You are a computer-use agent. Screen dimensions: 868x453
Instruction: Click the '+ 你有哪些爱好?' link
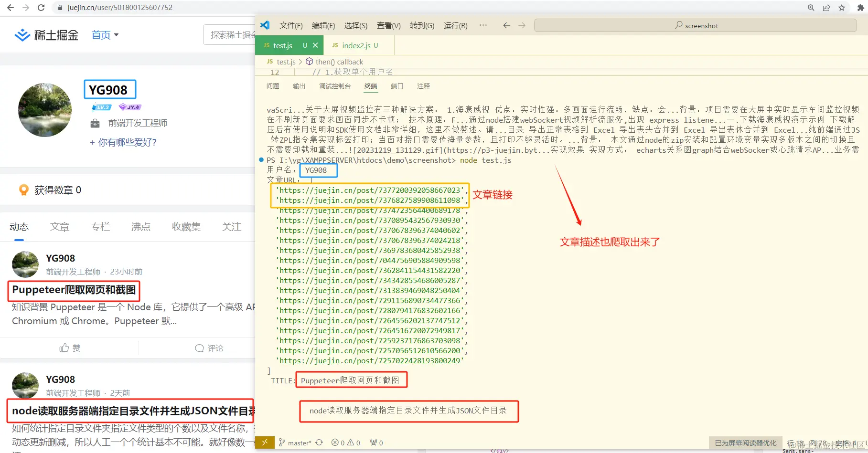[123, 142]
